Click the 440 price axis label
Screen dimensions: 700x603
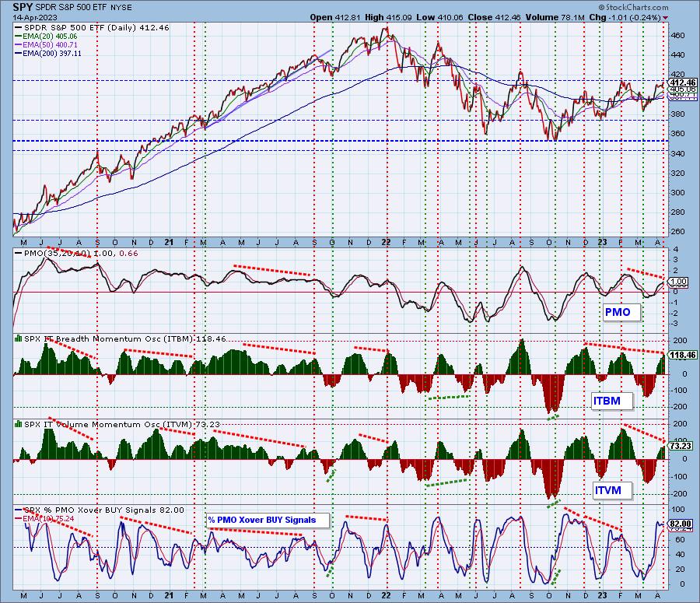click(x=677, y=55)
